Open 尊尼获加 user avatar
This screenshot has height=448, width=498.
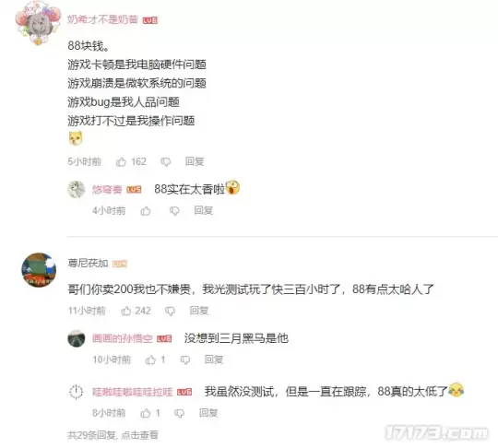pos(39,270)
